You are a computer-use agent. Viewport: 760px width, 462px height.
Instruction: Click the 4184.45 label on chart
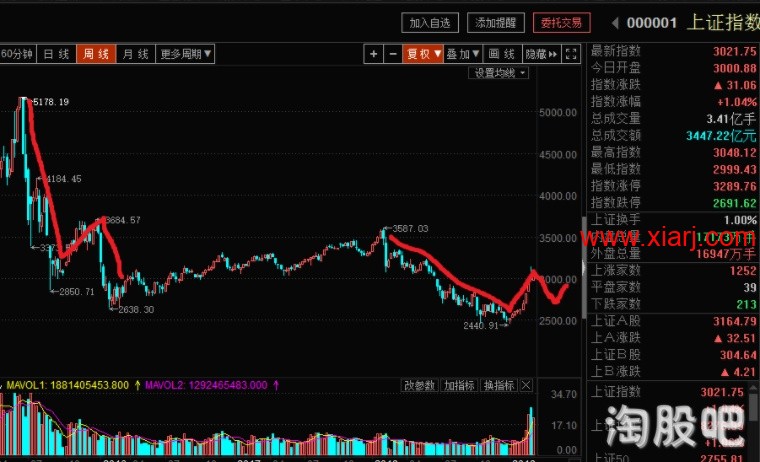pyautogui.click(x=63, y=179)
